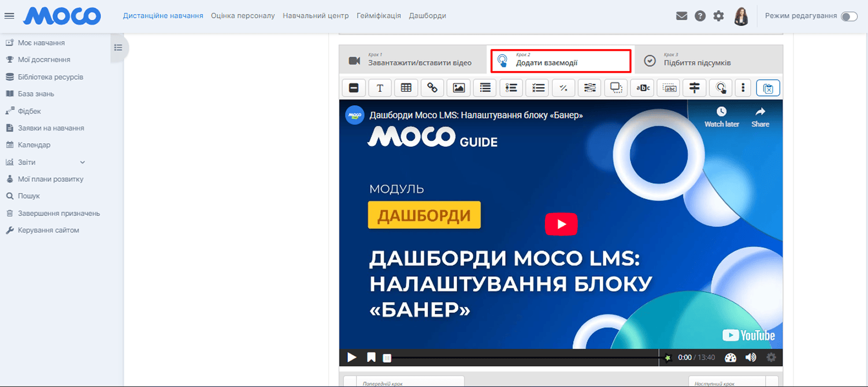Click the video progress slider handle
This screenshot has height=387, width=868.
coord(387,358)
